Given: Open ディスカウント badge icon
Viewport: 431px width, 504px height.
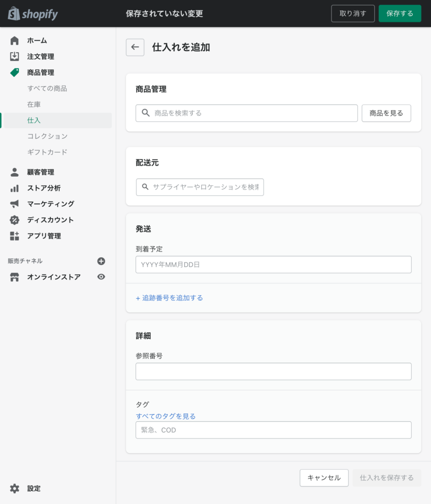Looking at the screenshot, I should pos(14,220).
